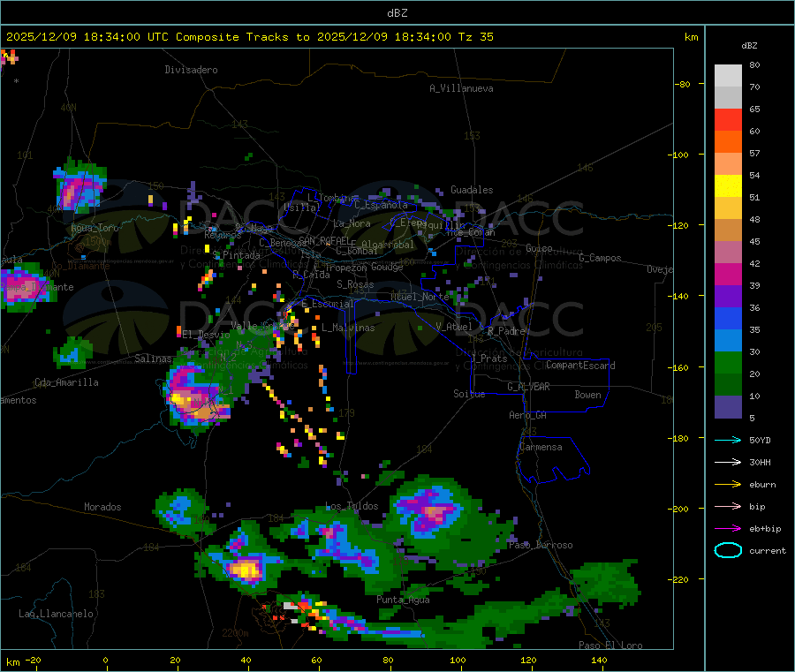Click the L_Malvinas map label

pos(348,328)
